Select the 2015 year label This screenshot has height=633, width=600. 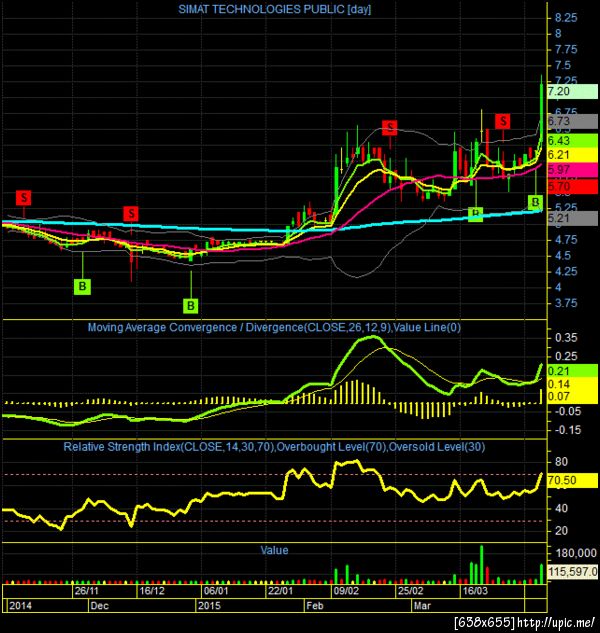(209, 606)
